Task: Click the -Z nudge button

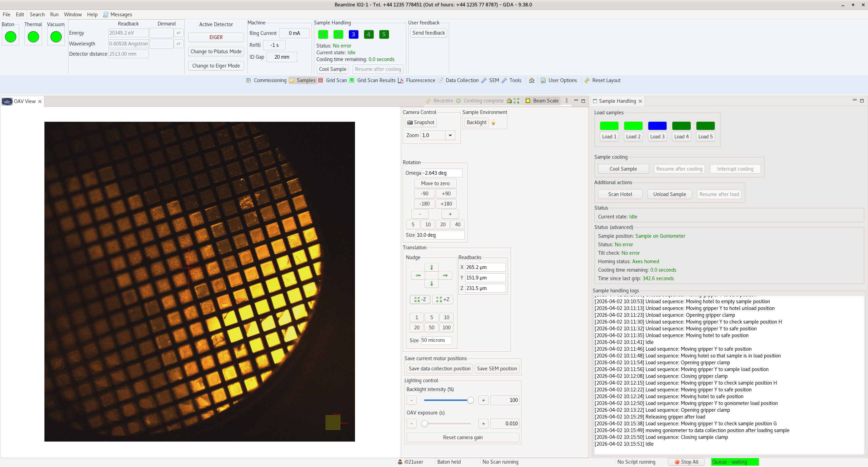Action: click(x=420, y=299)
